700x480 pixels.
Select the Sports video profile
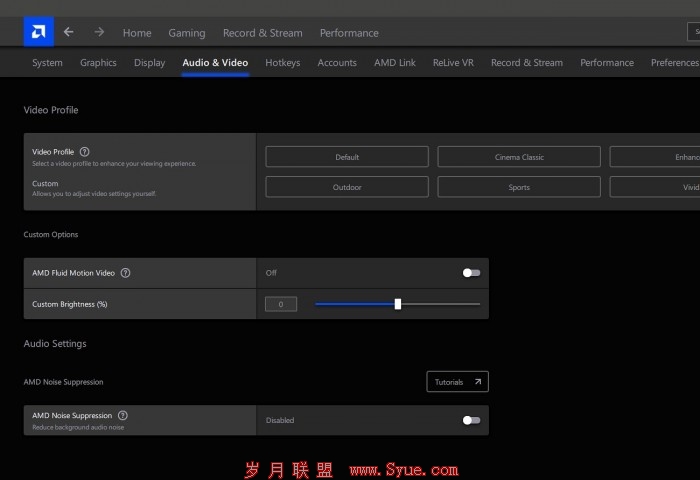tap(519, 187)
